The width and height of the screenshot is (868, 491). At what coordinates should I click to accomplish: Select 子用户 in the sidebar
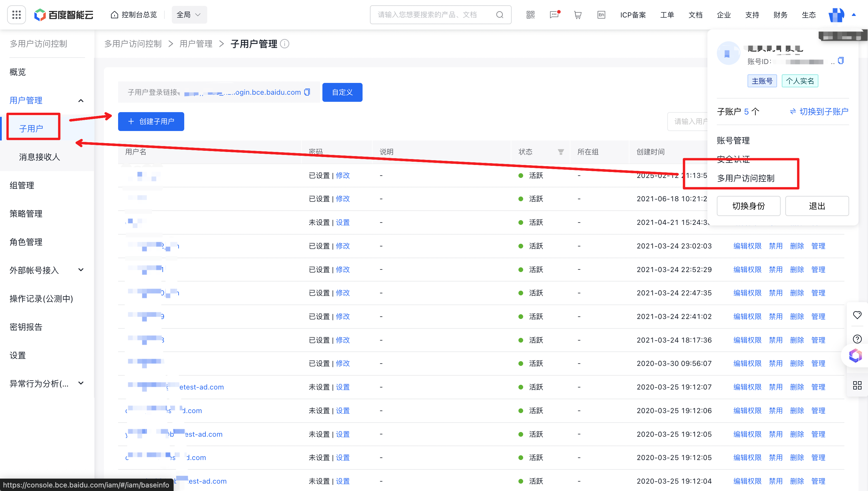coord(31,128)
